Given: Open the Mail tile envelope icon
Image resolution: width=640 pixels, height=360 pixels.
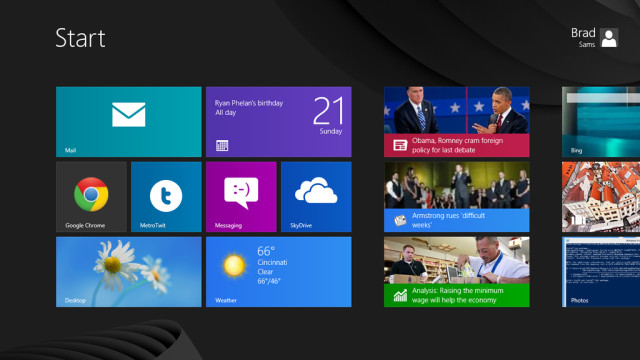Looking at the screenshot, I should pyautogui.click(x=129, y=114).
